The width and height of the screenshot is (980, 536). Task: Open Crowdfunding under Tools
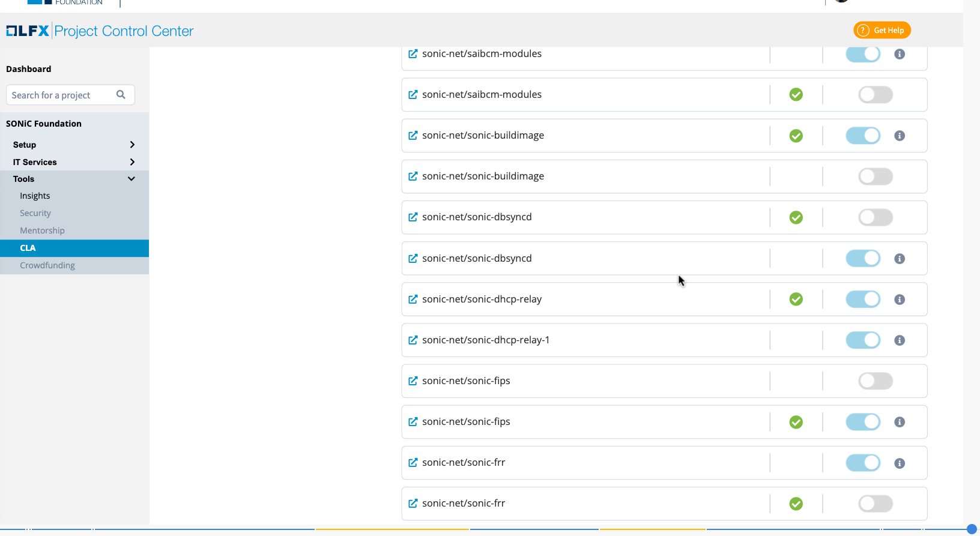tap(47, 265)
